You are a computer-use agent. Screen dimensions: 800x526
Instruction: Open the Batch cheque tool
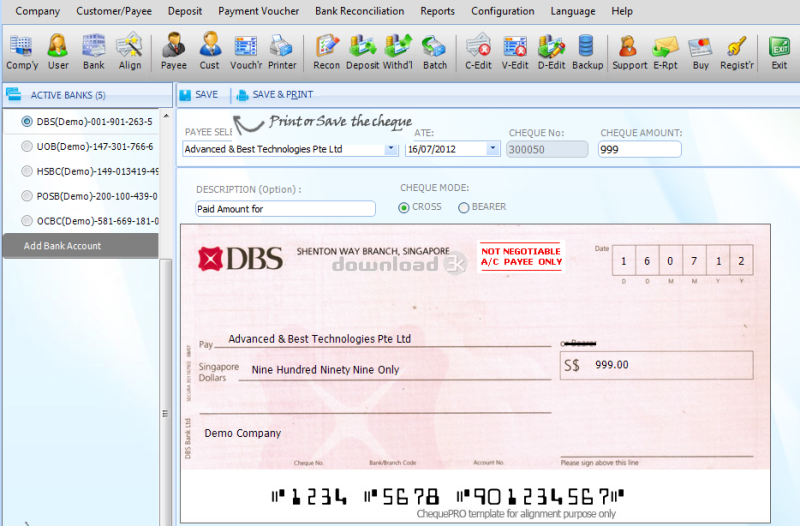tap(434, 51)
